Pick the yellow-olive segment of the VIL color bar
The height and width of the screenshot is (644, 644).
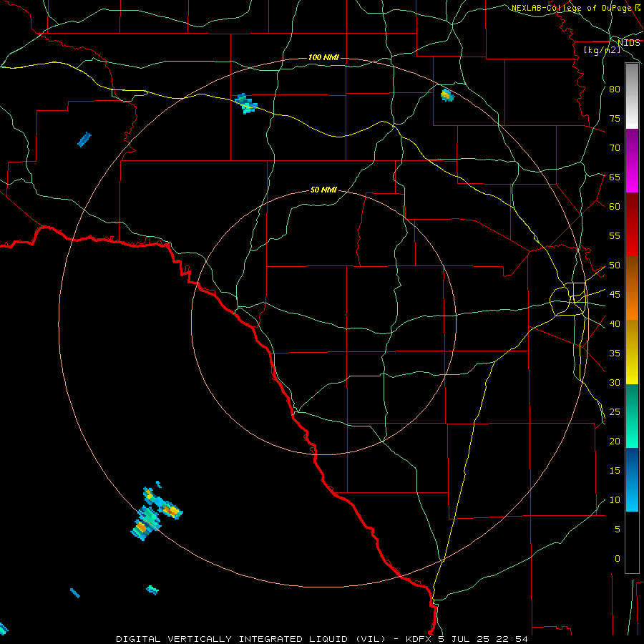click(x=632, y=352)
